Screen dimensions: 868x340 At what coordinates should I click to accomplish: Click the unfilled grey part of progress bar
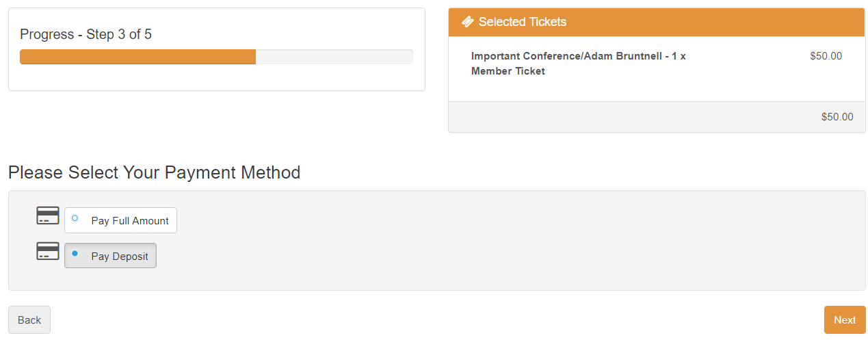(335, 57)
